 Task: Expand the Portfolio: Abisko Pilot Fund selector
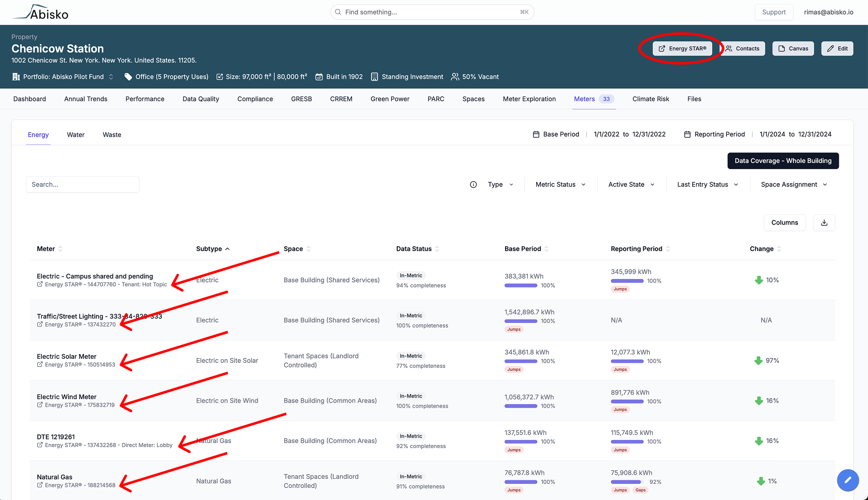point(111,77)
